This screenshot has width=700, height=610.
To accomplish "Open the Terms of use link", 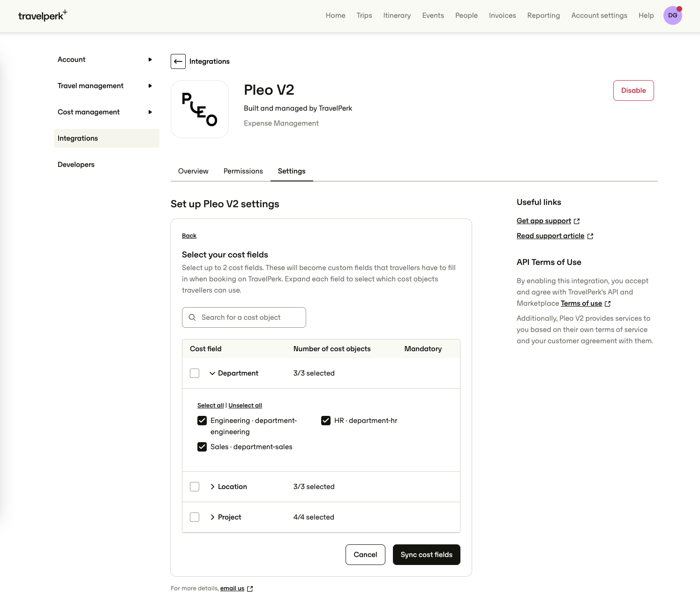I will pyautogui.click(x=581, y=303).
